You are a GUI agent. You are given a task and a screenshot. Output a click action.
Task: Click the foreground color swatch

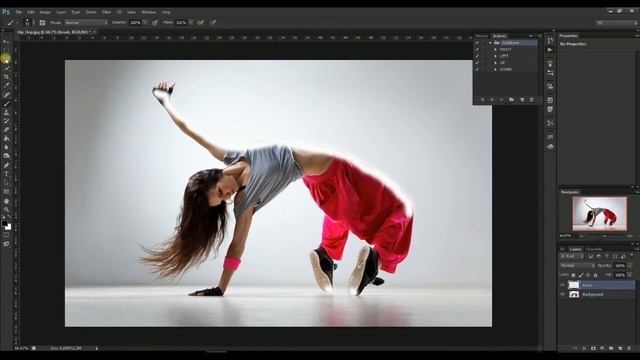click(x=4, y=224)
